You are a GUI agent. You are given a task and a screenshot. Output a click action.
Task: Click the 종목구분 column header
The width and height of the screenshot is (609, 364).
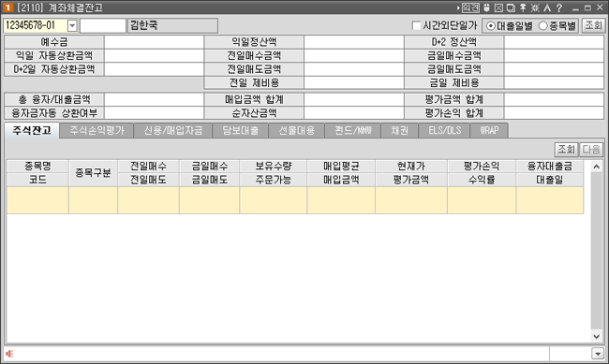pos(93,173)
